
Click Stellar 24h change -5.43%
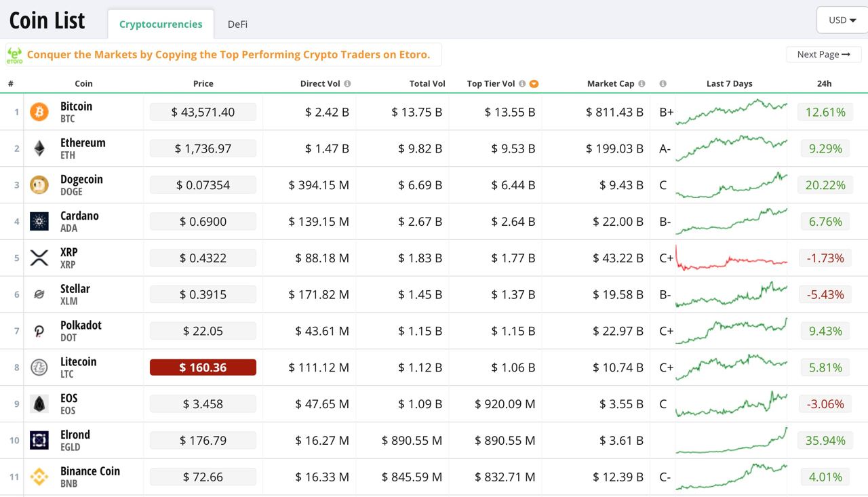pyautogui.click(x=825, y=295)
